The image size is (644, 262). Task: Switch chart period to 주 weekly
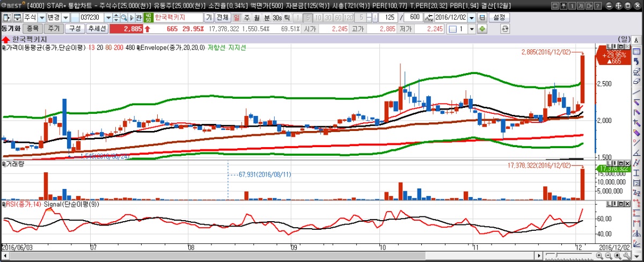[246, 17]
